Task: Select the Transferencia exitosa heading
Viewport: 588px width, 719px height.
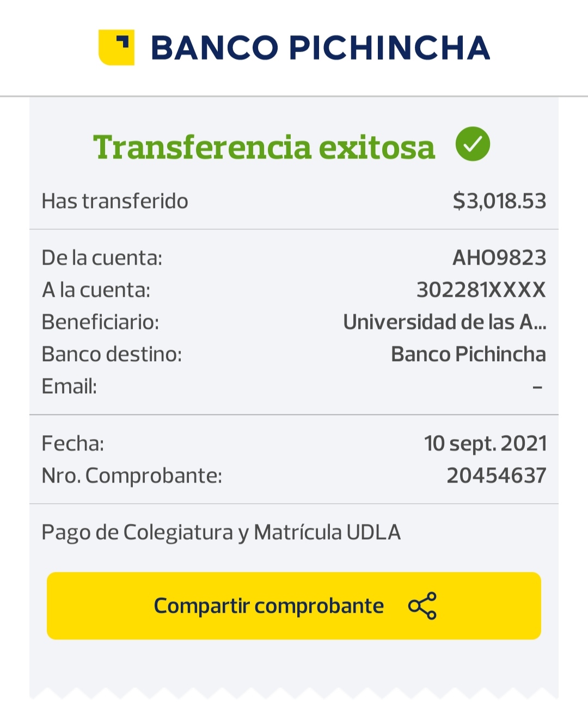Action: [264, 147]
